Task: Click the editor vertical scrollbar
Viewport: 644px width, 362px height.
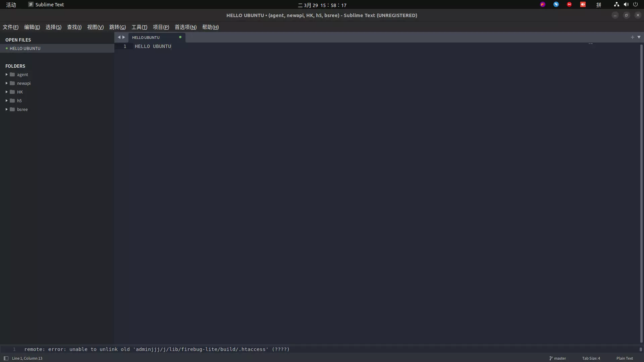Action: click(x=641, y=193)
